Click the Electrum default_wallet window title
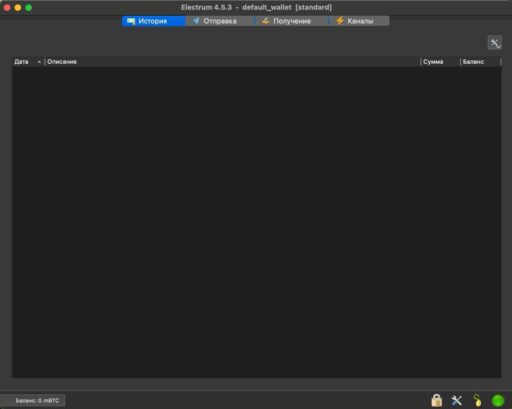 (256, 7)
